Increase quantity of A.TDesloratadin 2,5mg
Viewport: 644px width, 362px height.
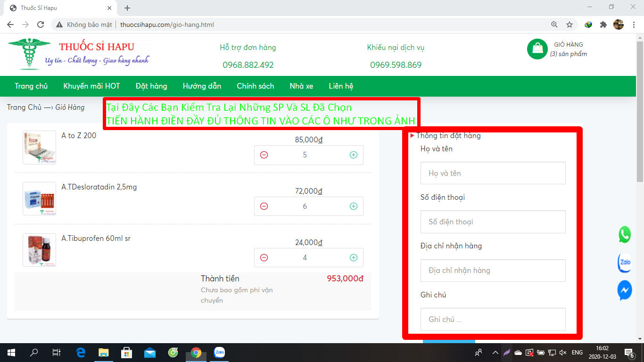[x=353, y=206]
